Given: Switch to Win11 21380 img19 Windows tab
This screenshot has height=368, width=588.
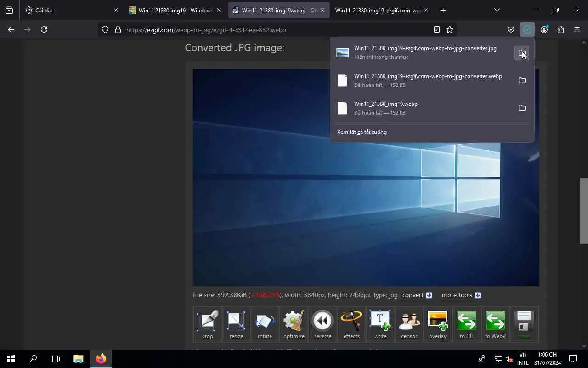Looking at the screenshot, I should click(x=175, y=10).
